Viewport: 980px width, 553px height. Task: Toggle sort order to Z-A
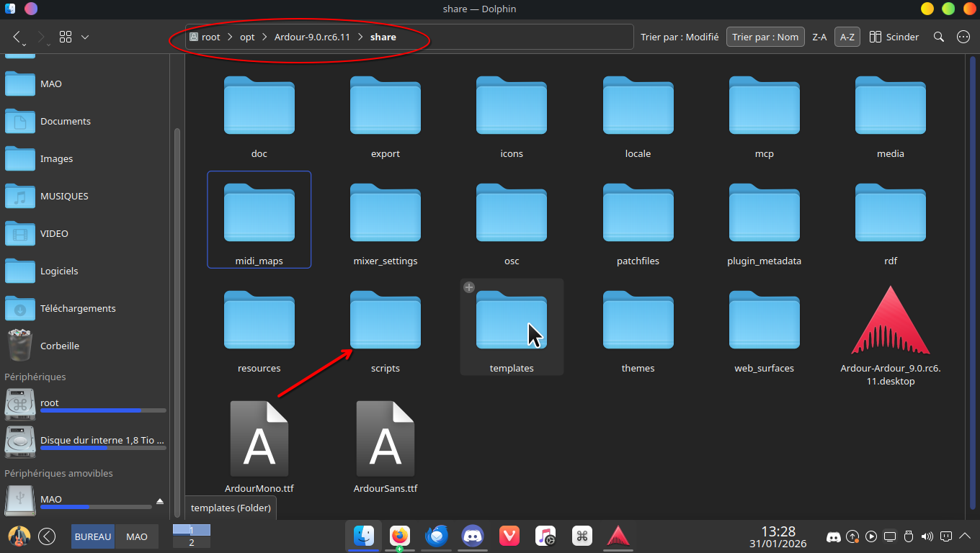click(819, 37)
